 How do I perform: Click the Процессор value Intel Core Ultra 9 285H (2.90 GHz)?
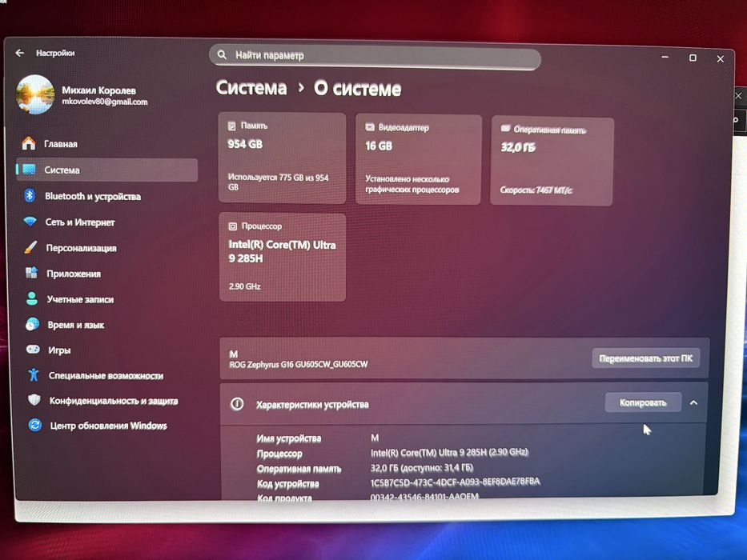click(x=449, y=452)
